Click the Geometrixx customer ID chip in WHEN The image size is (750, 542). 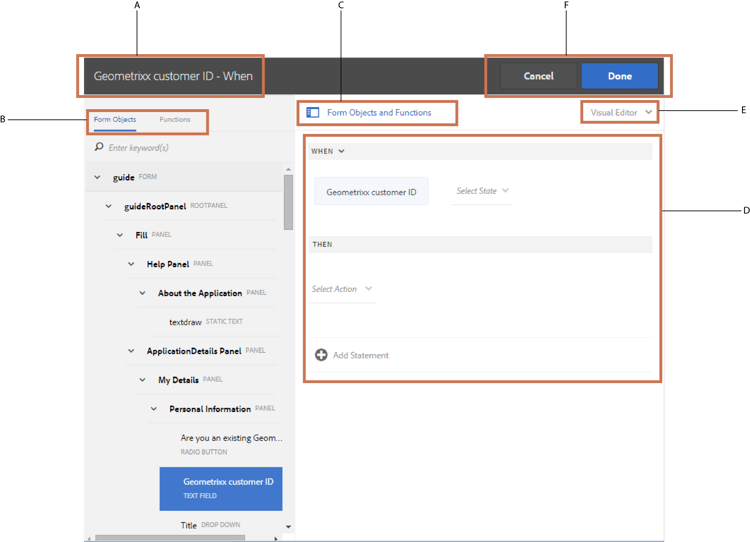(371, 192)
